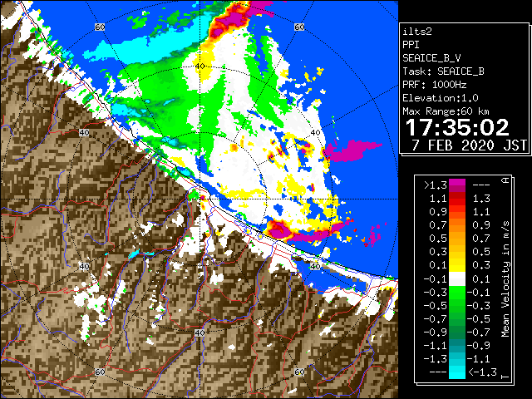Click the magenta echo patch east of radar
This screenshot has height=399, width=532.
pyautogui.click(x=352, y=150)
